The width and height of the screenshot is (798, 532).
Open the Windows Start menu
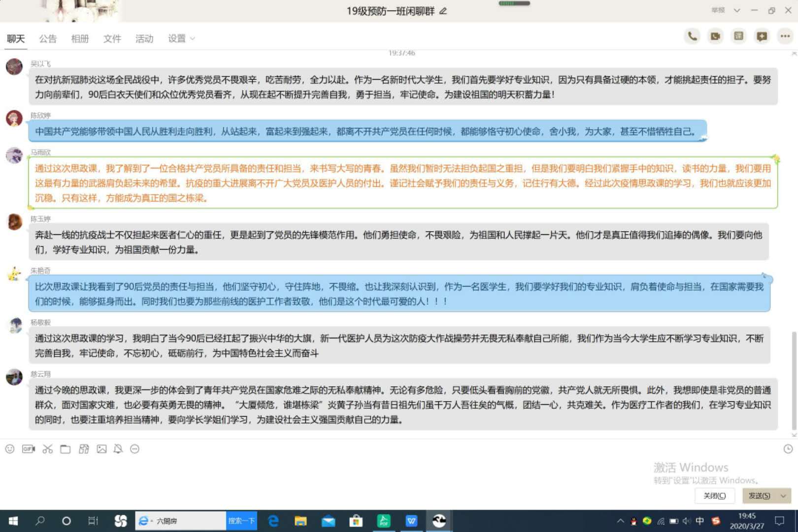tap(13, 521)
